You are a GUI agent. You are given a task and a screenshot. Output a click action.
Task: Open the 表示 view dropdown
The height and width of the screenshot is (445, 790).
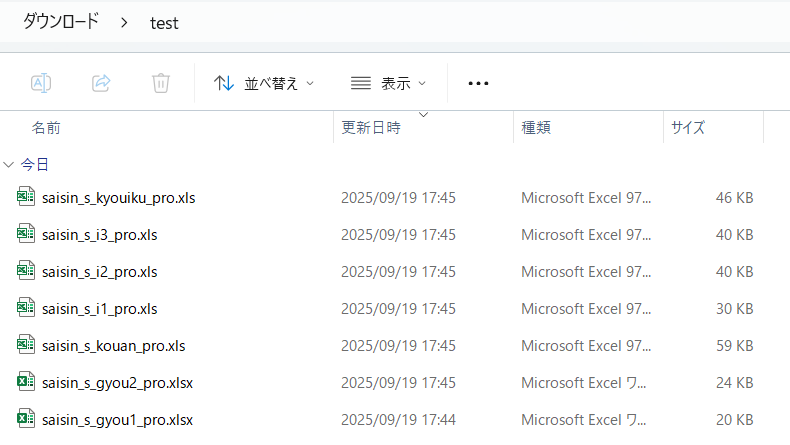(x=388, y=83)
